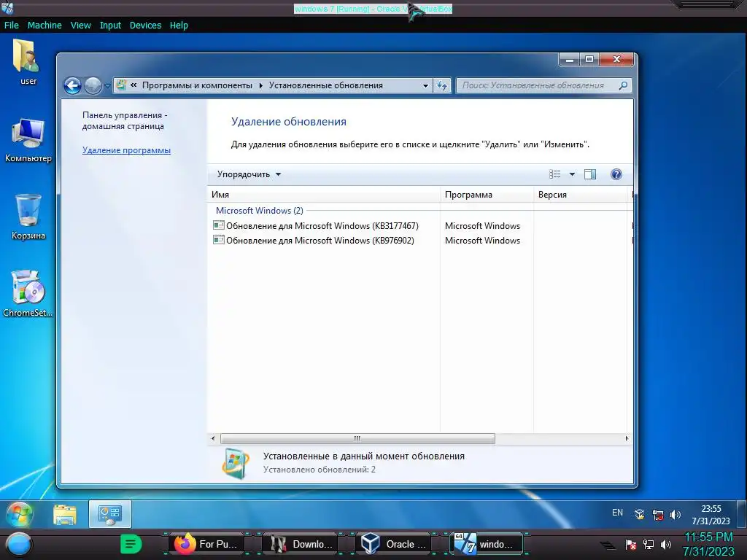This screenshot has width=747, height=560.
Task: Open the Удаление программы link
Action: coord(126,150)
